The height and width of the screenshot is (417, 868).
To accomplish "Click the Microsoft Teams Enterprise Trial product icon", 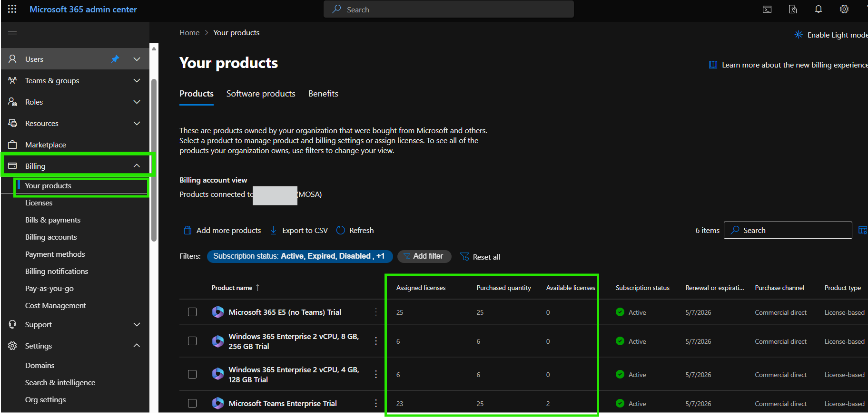I will [x=218, y=403].
